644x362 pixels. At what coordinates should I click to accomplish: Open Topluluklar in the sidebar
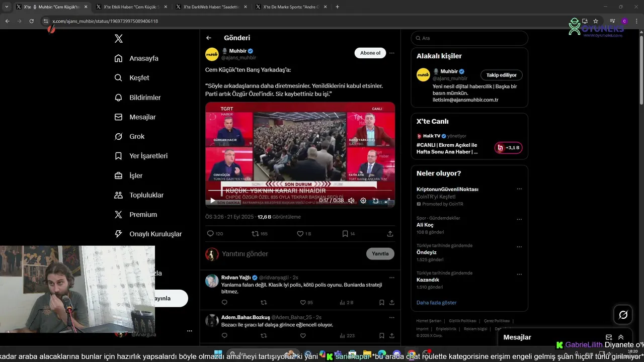coord(139,195)
